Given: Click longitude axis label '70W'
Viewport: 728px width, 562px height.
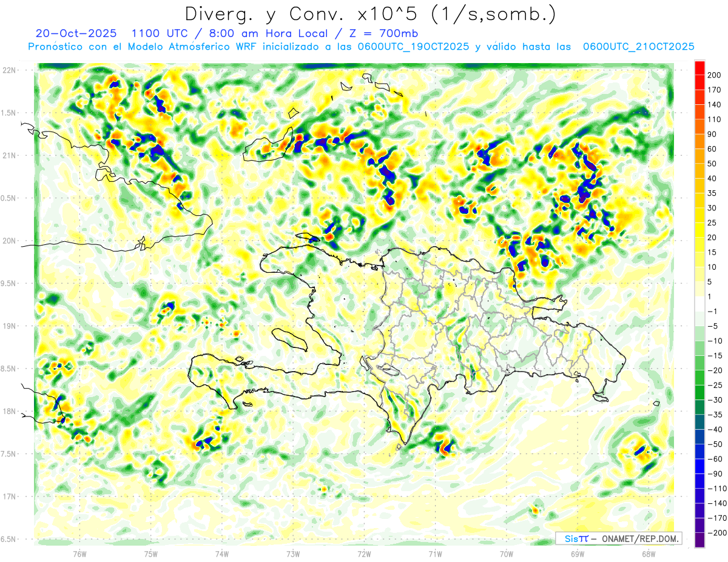Looking at the screenshot, I should pos(507,554).
